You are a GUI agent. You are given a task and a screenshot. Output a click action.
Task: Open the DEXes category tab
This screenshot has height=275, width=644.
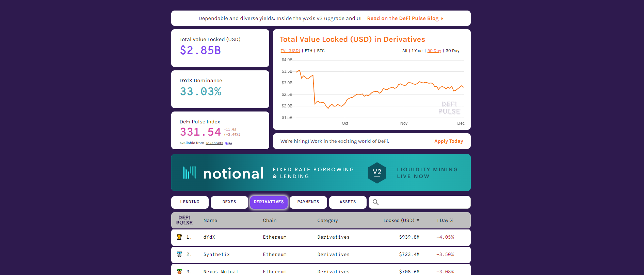tap(229, 202)
